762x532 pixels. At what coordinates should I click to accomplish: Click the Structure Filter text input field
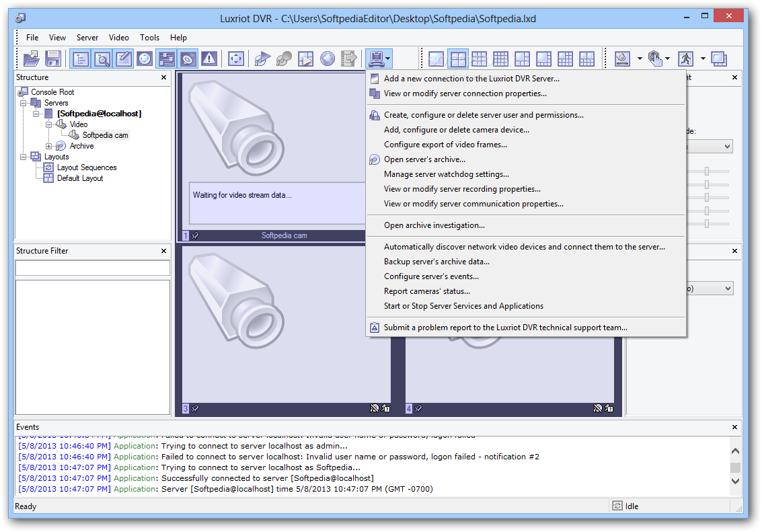(x=92, y=268)
